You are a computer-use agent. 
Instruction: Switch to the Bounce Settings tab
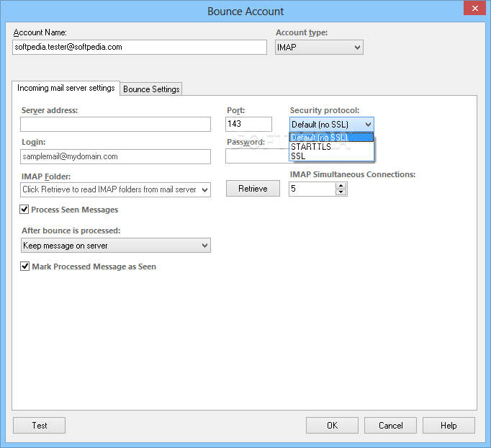point(151,89)
